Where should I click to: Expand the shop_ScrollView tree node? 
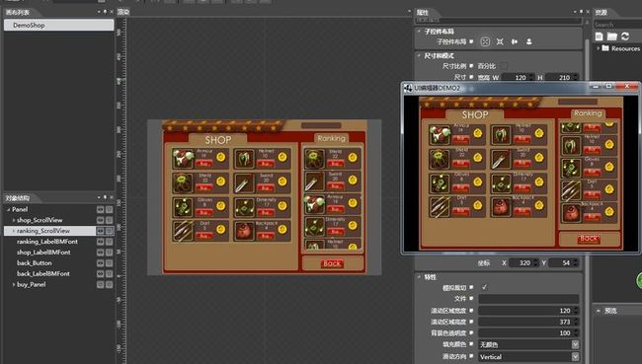click(14, 220)
